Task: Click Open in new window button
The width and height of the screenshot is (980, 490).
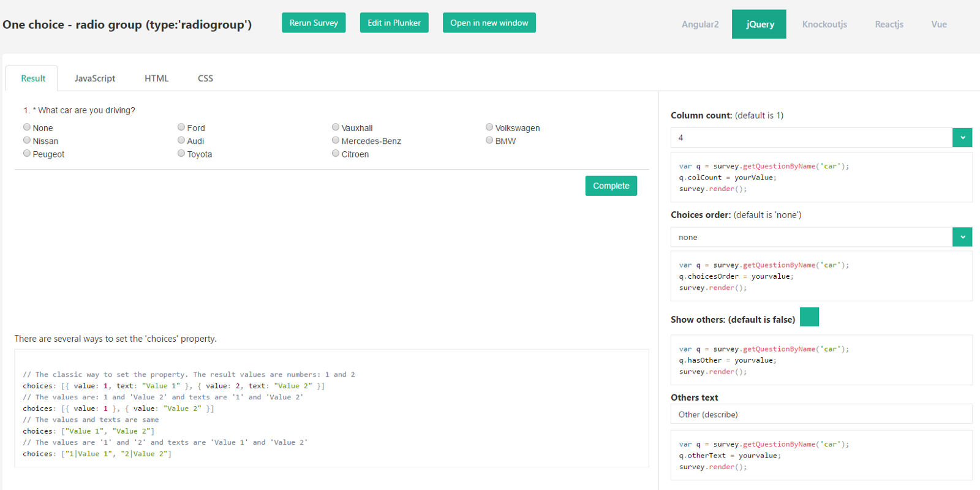Action: point(489,23)
